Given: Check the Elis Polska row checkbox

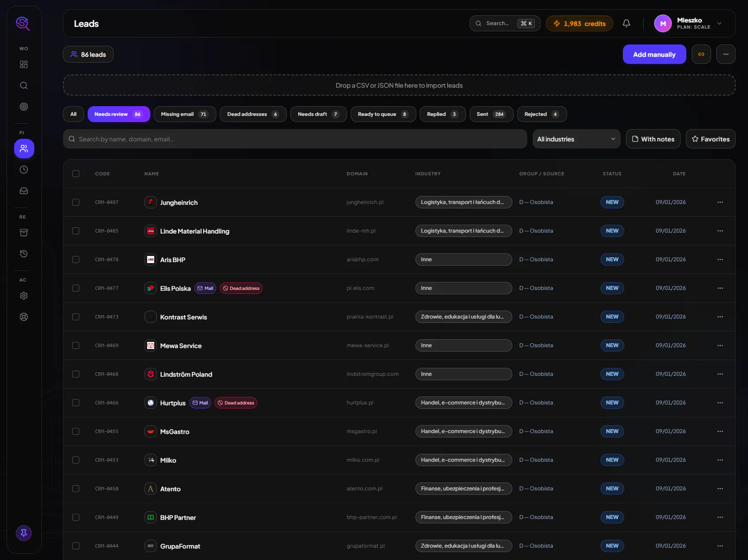Looking at the screenshot, I should pyautogui.click(x=76, y=288).
